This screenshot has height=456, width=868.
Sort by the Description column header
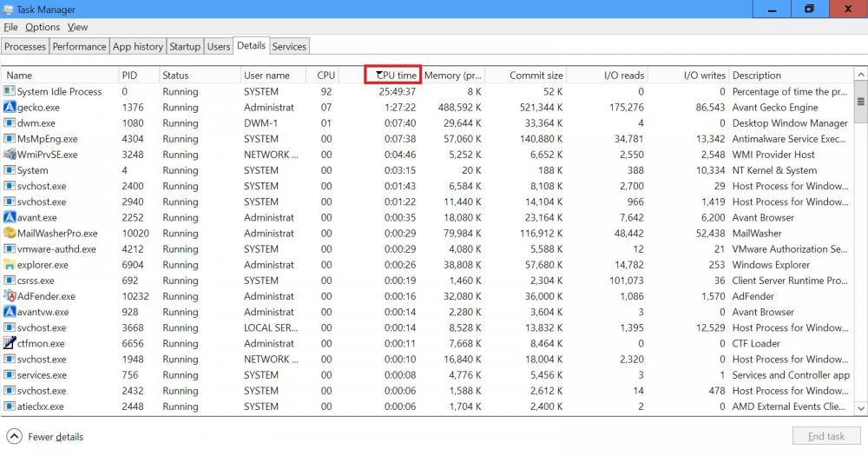coord(792,76)
